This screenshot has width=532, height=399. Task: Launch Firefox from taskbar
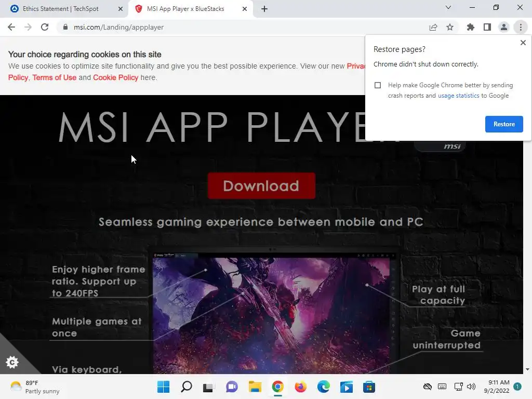coord(301,387)
